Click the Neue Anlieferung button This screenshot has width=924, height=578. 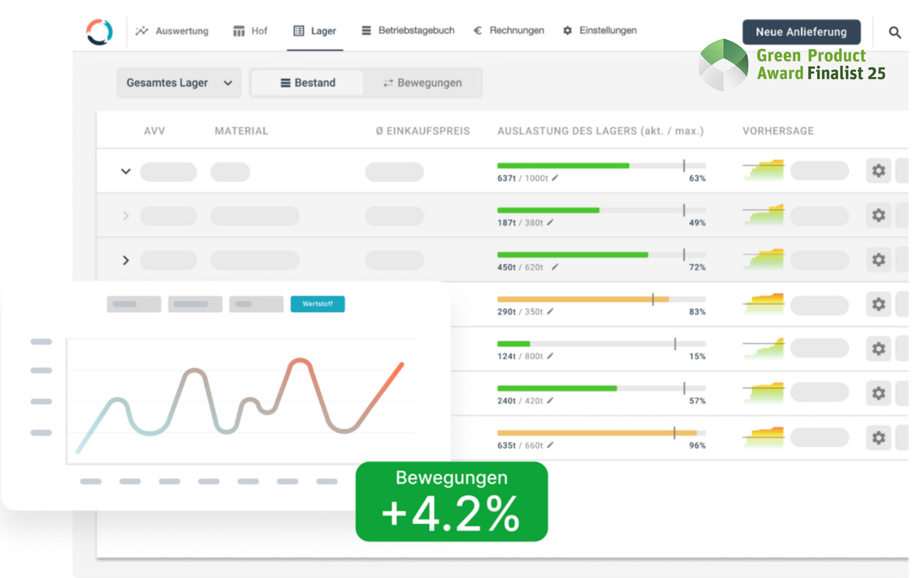(801, 32)
